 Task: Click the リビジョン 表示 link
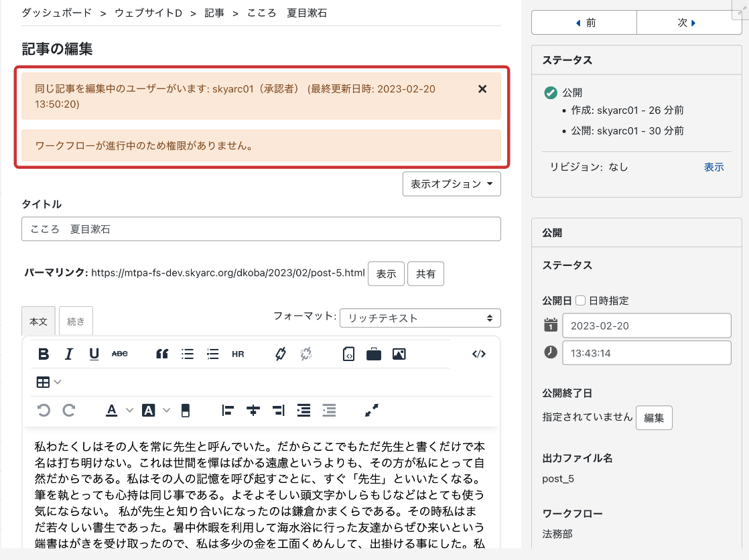713,167
